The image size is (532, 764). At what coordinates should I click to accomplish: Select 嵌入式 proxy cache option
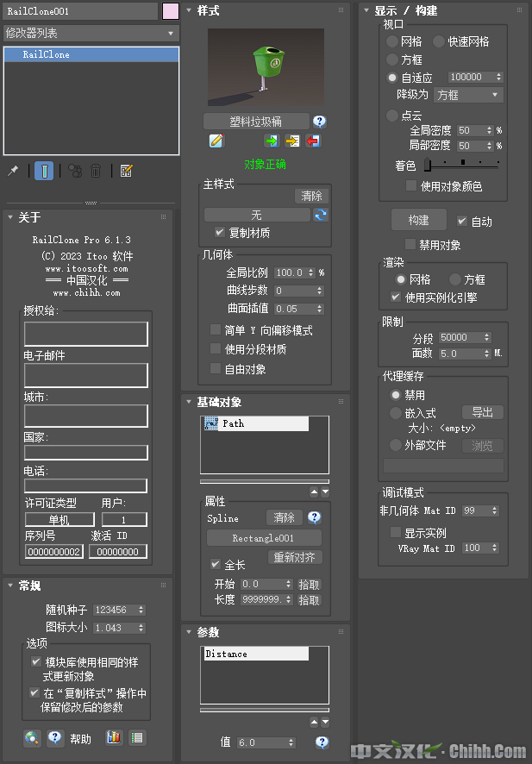point(395,413)
